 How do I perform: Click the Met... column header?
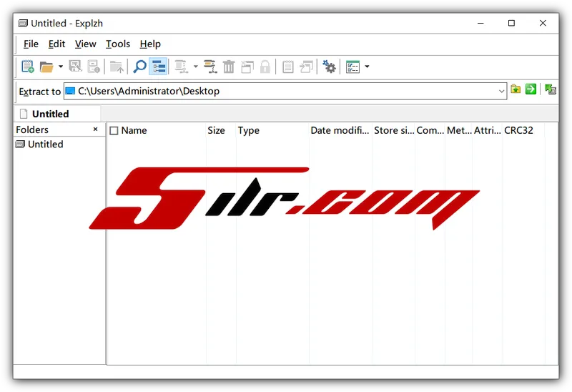click(458, 131)
